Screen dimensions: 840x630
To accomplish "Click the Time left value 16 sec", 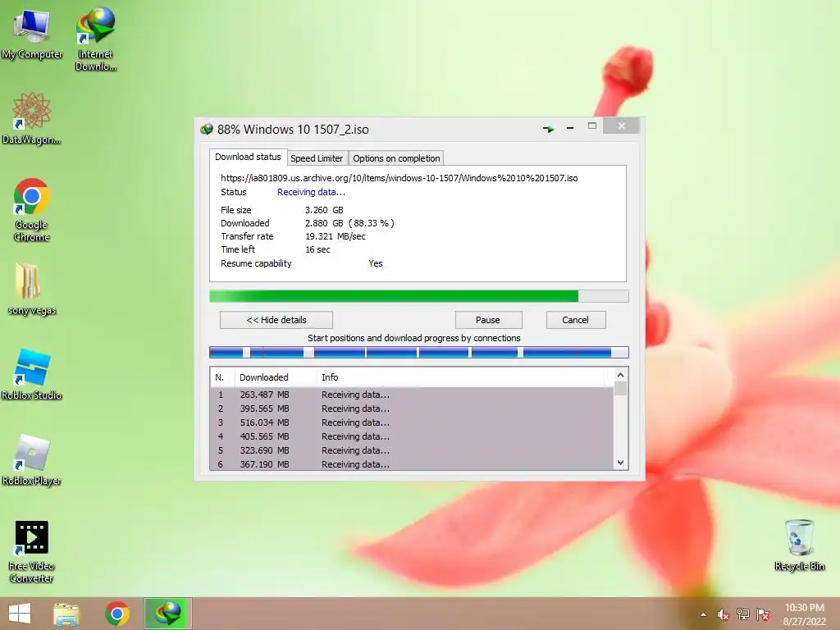I will (x=317, y=249).
